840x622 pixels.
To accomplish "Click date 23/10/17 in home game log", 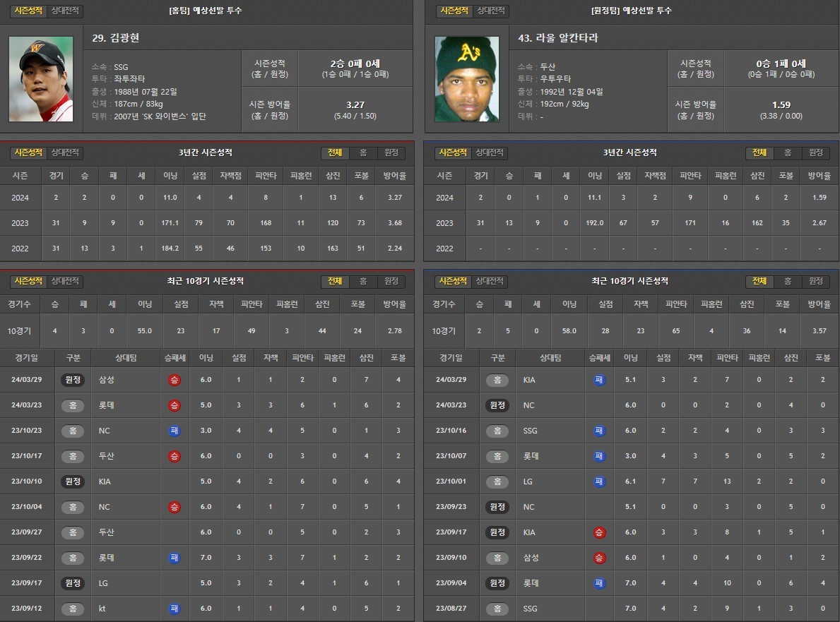I will tap(27, 456).
